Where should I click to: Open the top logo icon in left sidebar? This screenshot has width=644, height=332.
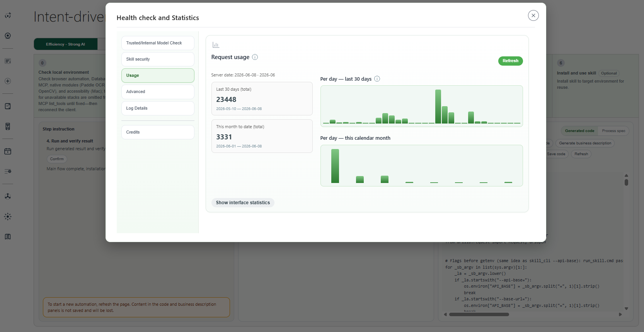click(x=8, y=15)
